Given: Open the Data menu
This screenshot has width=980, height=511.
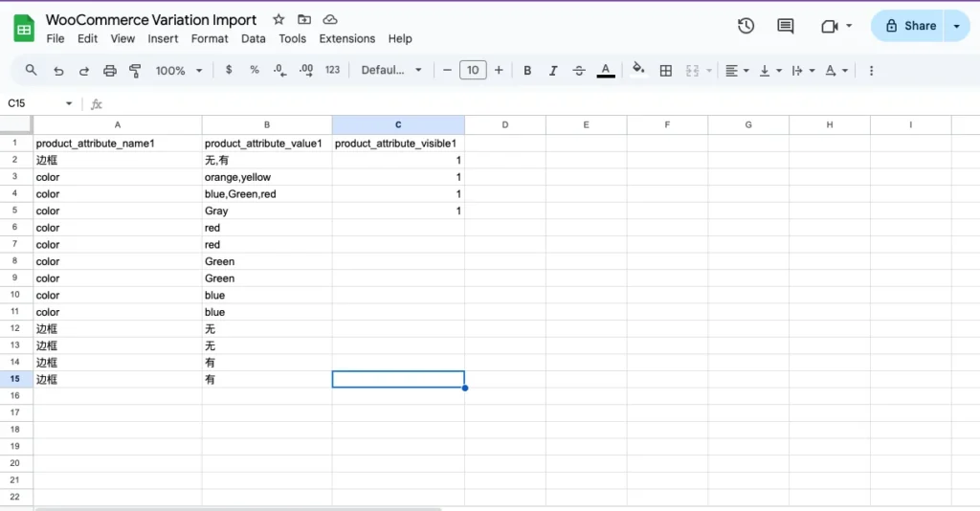Looking at the screenshot, I should click(x=254, y=39).
